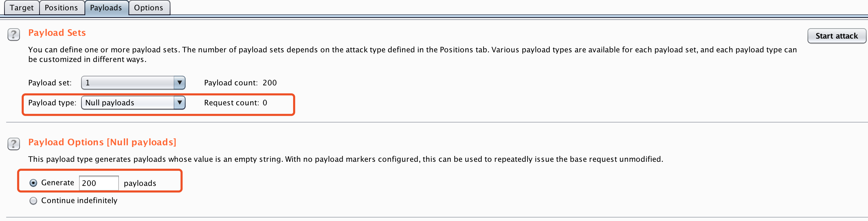
Task: Select the 200 value in the payload field
Action: (99, 183)
